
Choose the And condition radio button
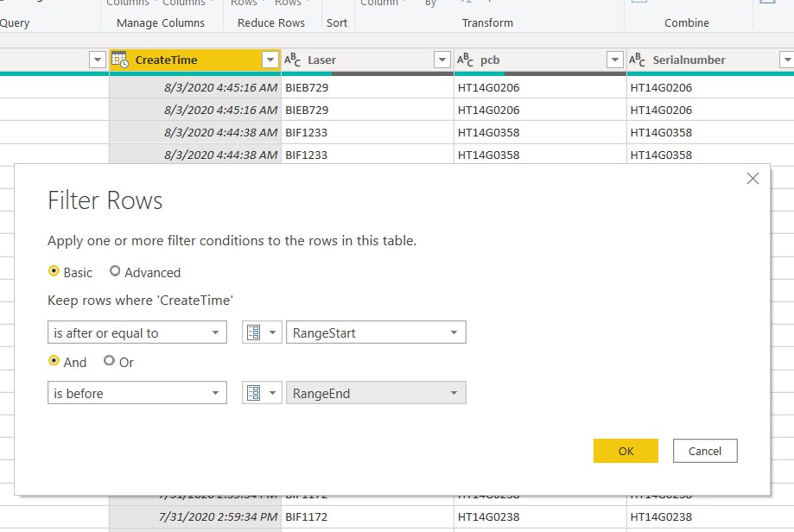pos(54,361)
